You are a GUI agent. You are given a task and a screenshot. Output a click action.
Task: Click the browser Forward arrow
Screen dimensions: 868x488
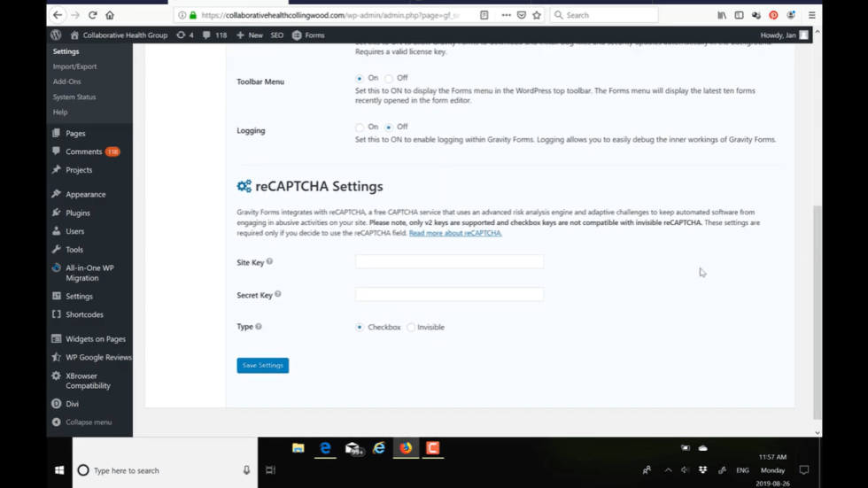pyautogui.click(x=75, y=15)
